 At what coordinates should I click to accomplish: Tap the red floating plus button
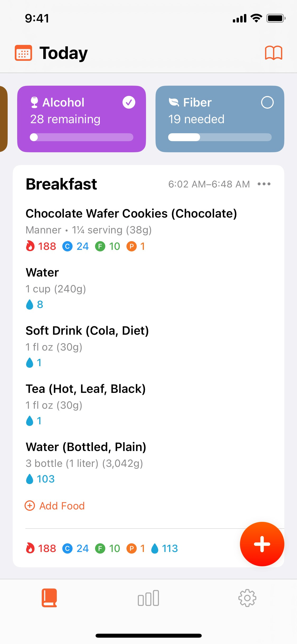pyautogui.click(x=262, y=544)
